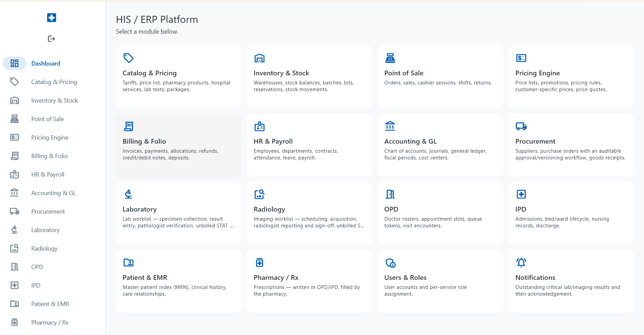The width and height of the screenshot is (644, 335).
Task: Click the IPD plus-box icon in sidebar
Action: pos(14,285)
